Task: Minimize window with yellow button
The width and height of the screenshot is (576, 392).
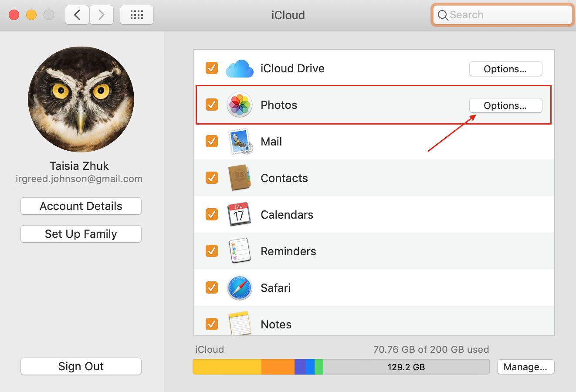Action: point(31,15)
